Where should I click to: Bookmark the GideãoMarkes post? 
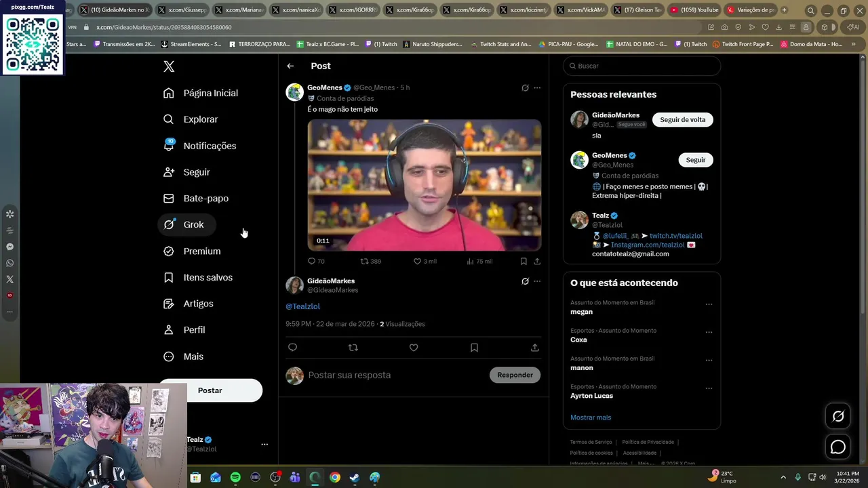[x=474, y=348]
